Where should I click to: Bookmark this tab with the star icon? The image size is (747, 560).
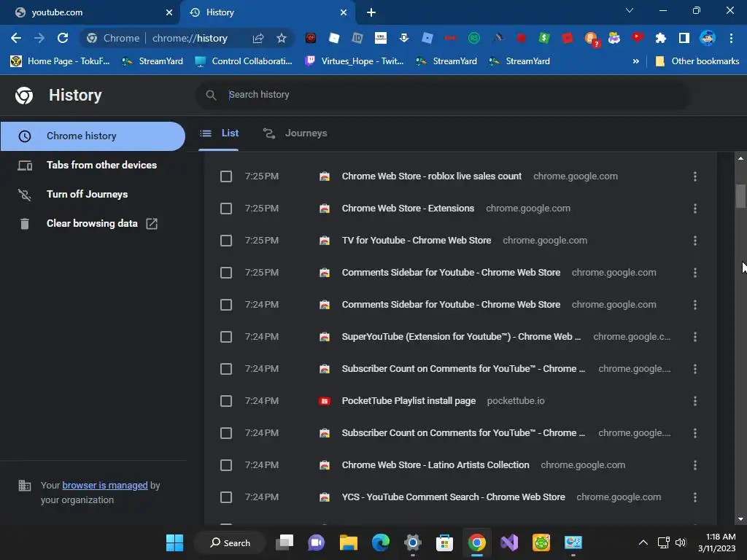coord(282,38)
